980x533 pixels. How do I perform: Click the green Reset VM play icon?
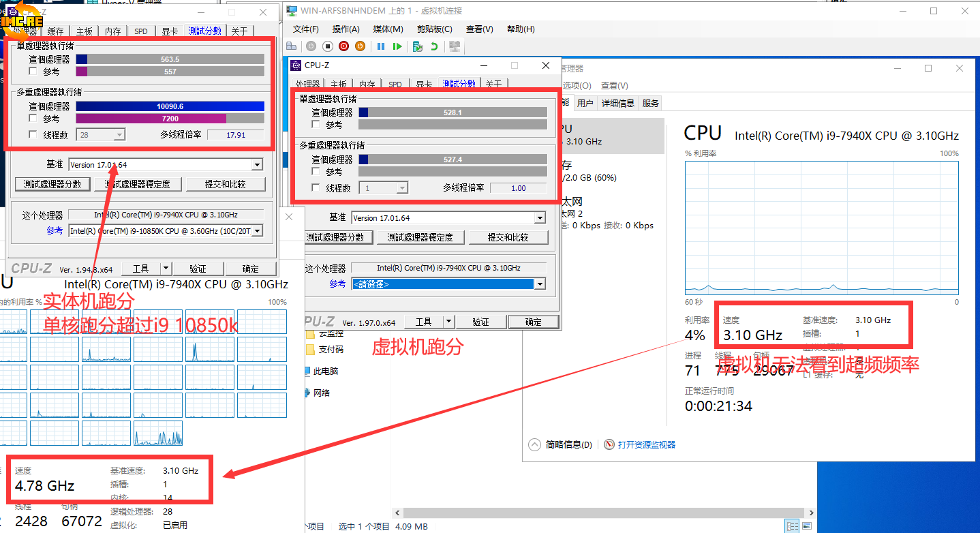(397, 46)
